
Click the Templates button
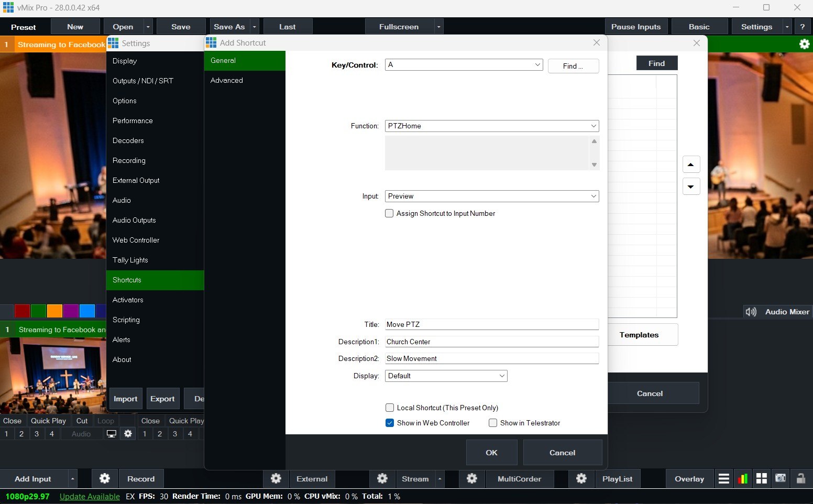[x=639, y=335]
